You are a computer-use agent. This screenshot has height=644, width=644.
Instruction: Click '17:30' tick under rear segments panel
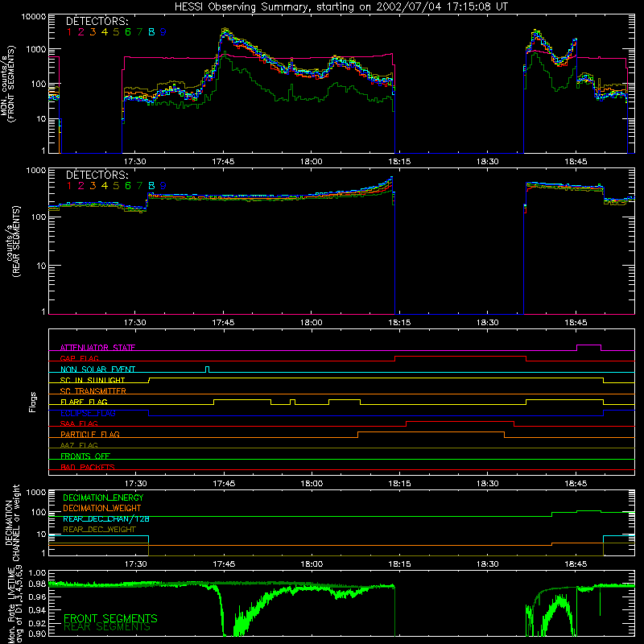tap(135, 323)
